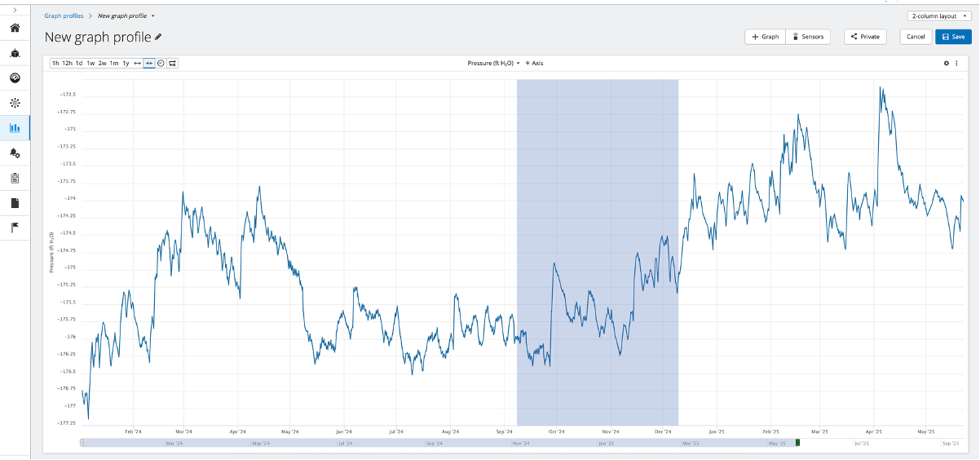Click the + Axis button

click(534, 63)
